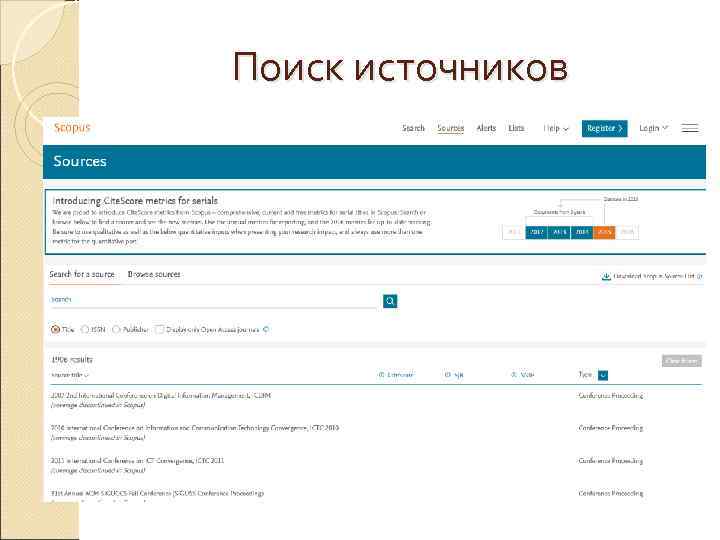720x540 pixels.
Task: Click the gray Clear filters button
Action: 681,361
